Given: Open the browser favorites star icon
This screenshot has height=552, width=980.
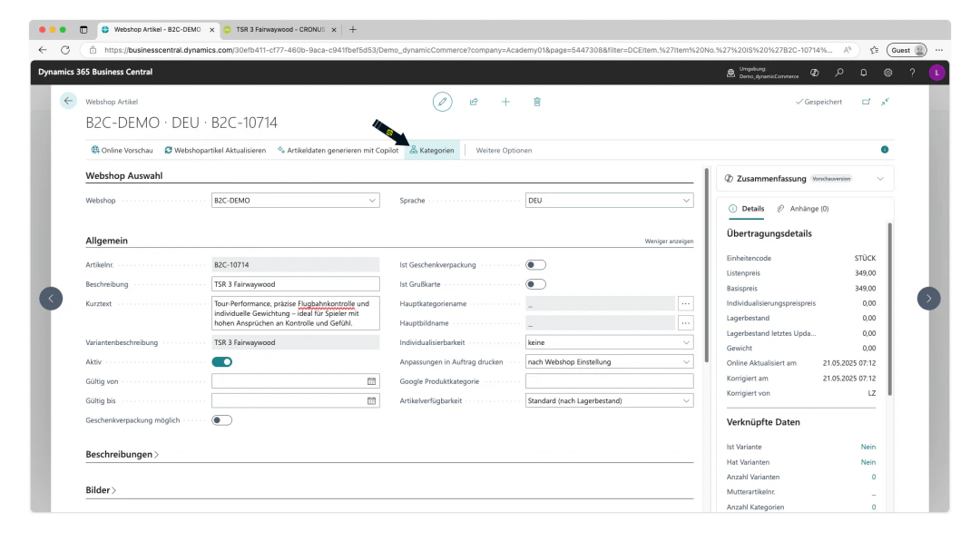Looking at the screenshot, I should pos(874,50).
